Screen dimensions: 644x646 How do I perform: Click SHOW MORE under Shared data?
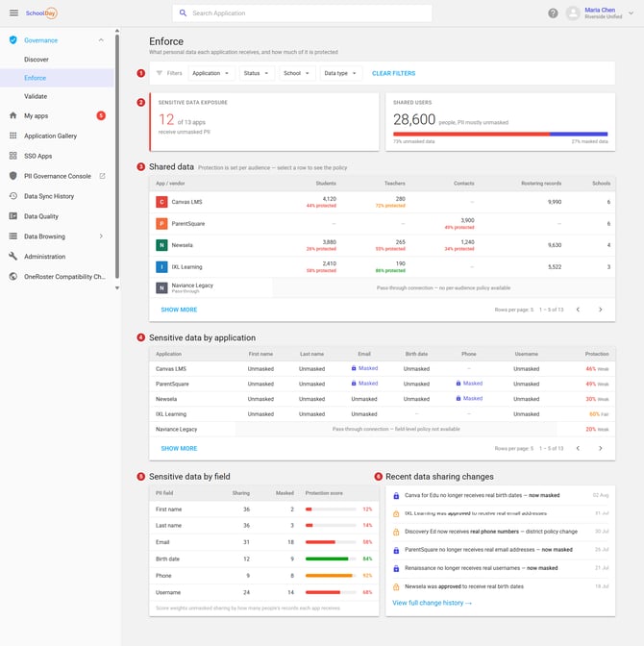tap(179, 310)
